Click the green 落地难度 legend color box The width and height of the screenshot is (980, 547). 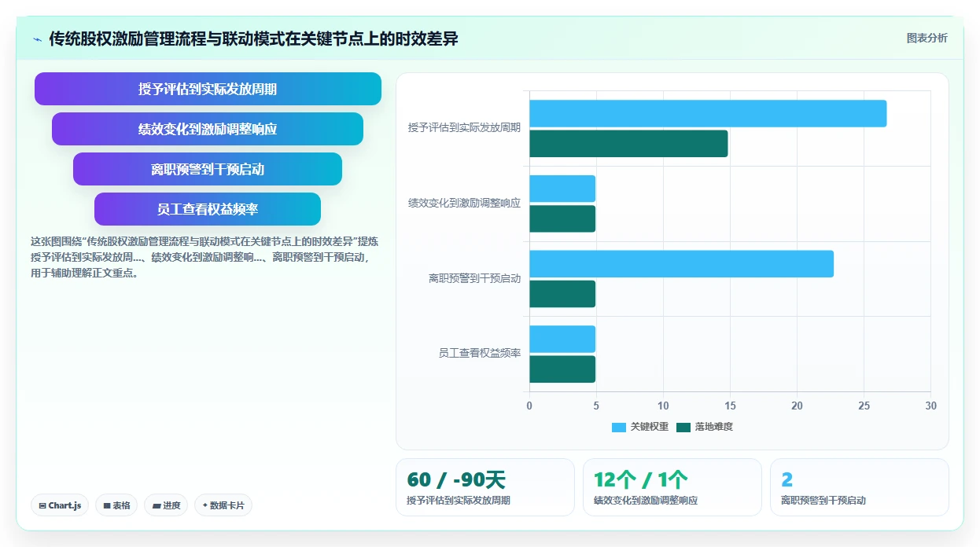[683, 428]
